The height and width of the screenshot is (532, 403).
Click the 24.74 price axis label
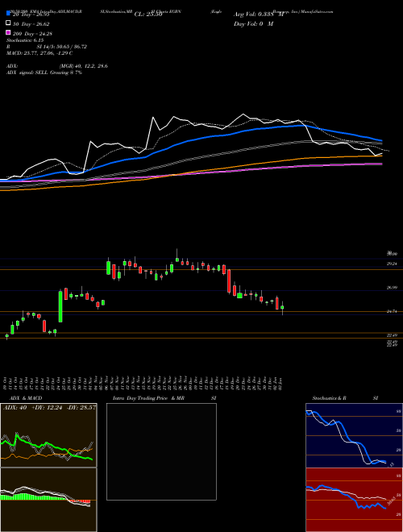click(x=392, y=311)
